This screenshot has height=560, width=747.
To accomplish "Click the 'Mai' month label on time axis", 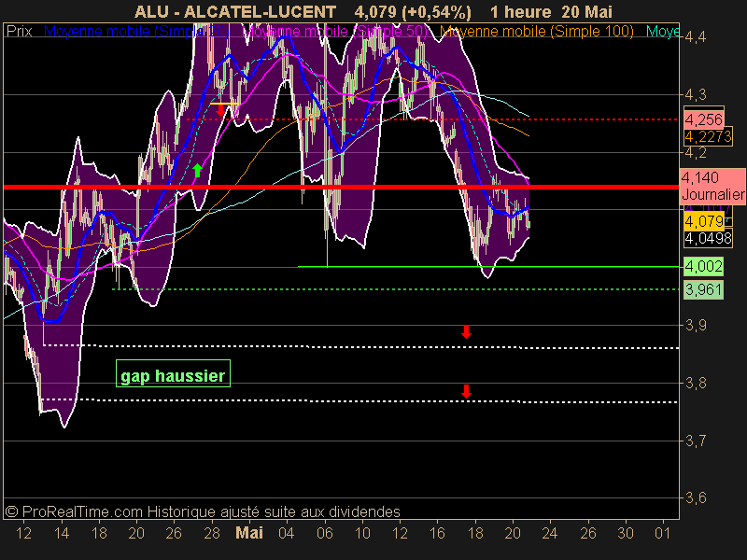I will (x=249, y=532).
